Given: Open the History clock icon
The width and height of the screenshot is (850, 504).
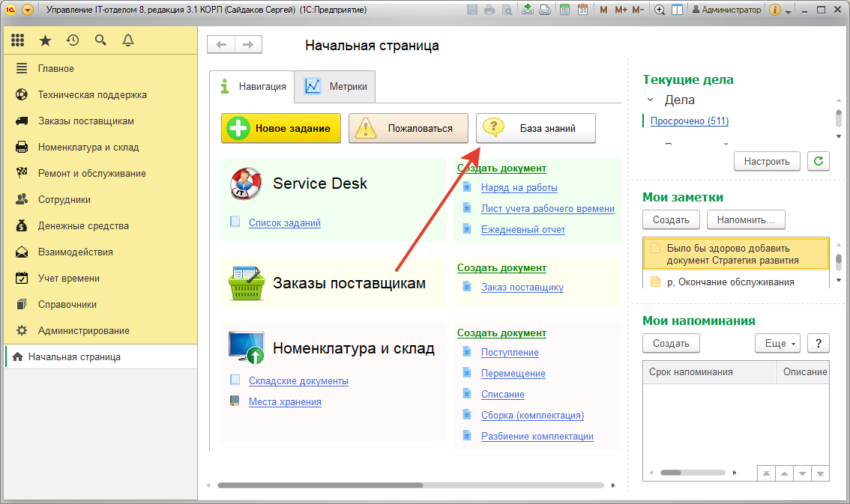Looking at the screenshot, I should pyautogui.click(x=73, y=40).
